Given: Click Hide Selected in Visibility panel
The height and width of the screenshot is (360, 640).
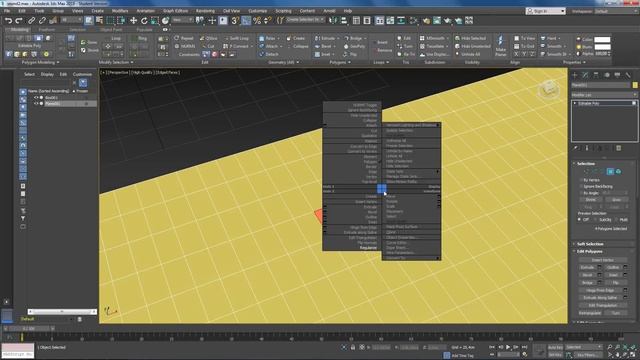Looking at the screenshot, I should (472, 38).
